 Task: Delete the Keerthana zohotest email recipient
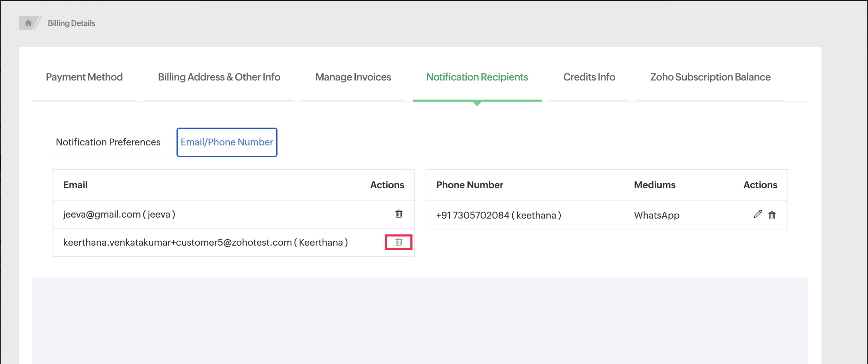pyautogui.click(x=399, y=242)
